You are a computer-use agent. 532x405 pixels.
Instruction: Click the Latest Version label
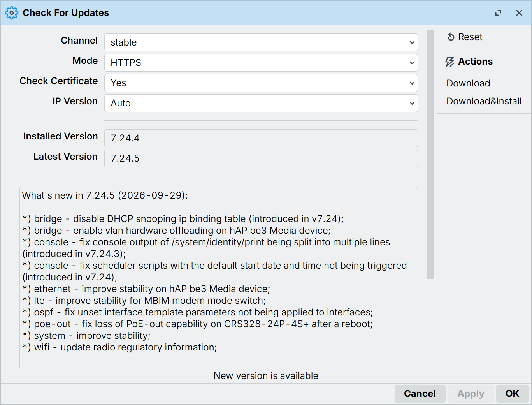pyautogui.click(x=66, y=157)
